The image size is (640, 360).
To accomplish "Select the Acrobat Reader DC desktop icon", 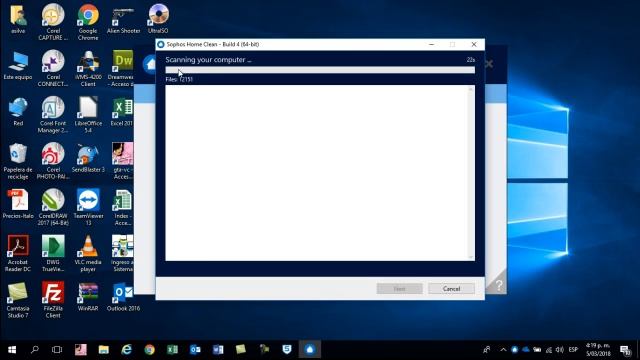I will point(18,253).
